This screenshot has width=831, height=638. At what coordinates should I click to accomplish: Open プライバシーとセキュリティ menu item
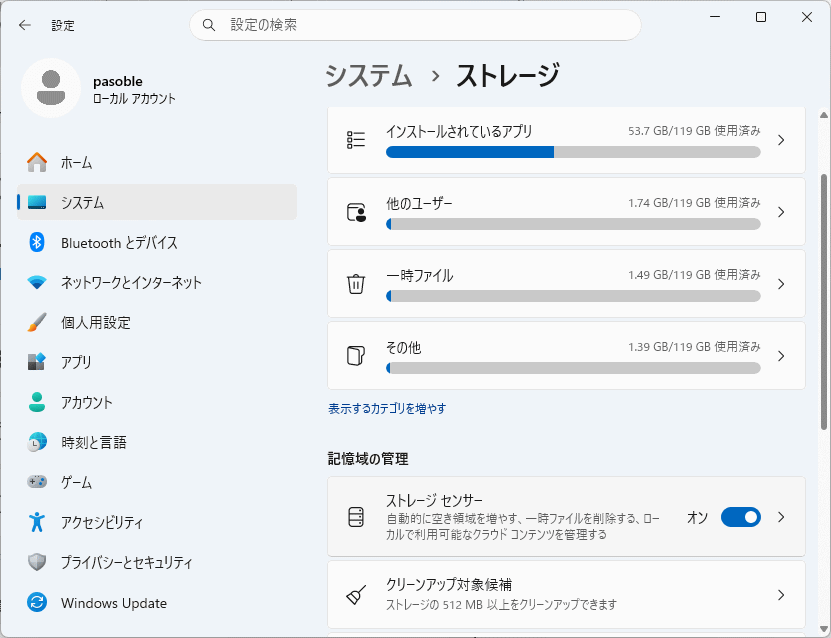(157, 562)
